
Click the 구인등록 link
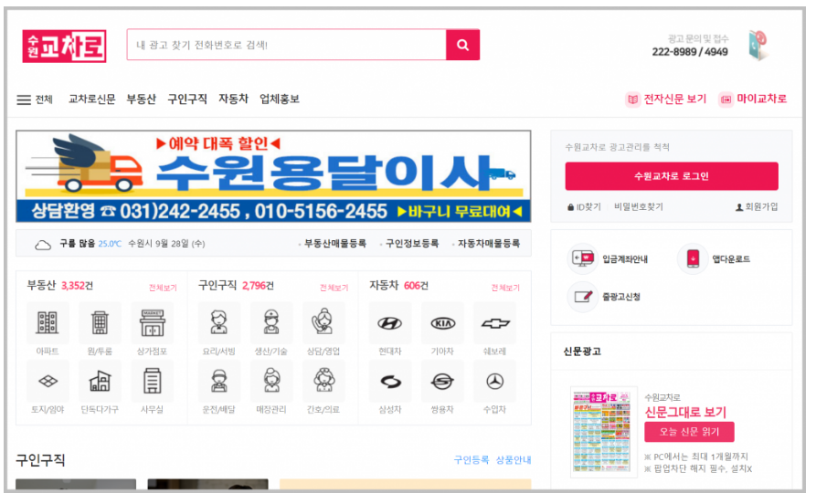point(472,460)
